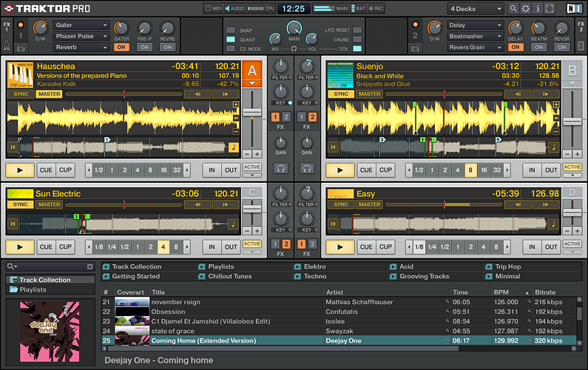
Task: Set loop size 16 on Deck A
Action: (163, 169)
